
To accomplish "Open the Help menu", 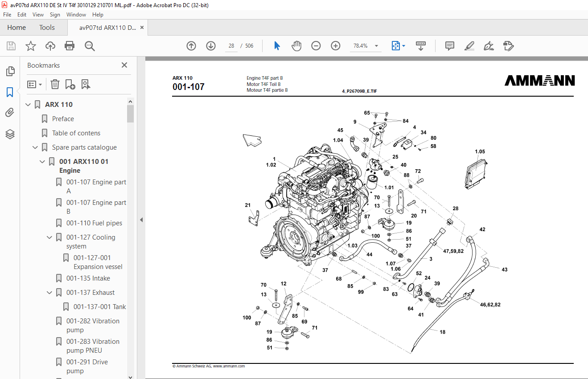I will (98, 15).
